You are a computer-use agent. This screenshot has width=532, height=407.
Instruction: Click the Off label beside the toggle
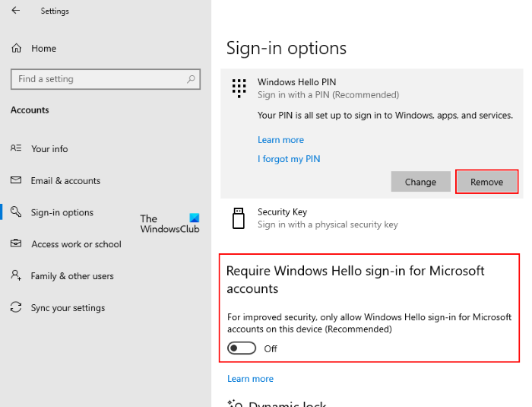pyautogui.click(x=271, y=349)
